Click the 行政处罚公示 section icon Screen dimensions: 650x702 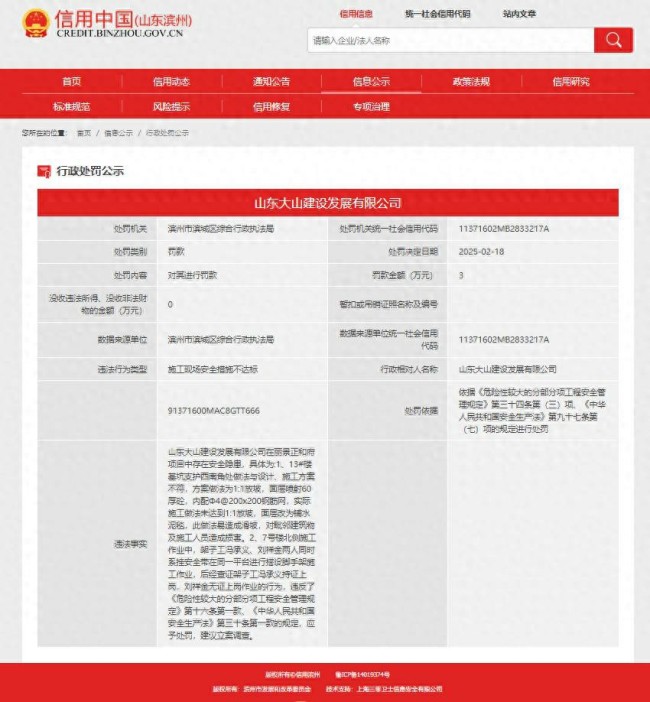(x=44, y=171)
